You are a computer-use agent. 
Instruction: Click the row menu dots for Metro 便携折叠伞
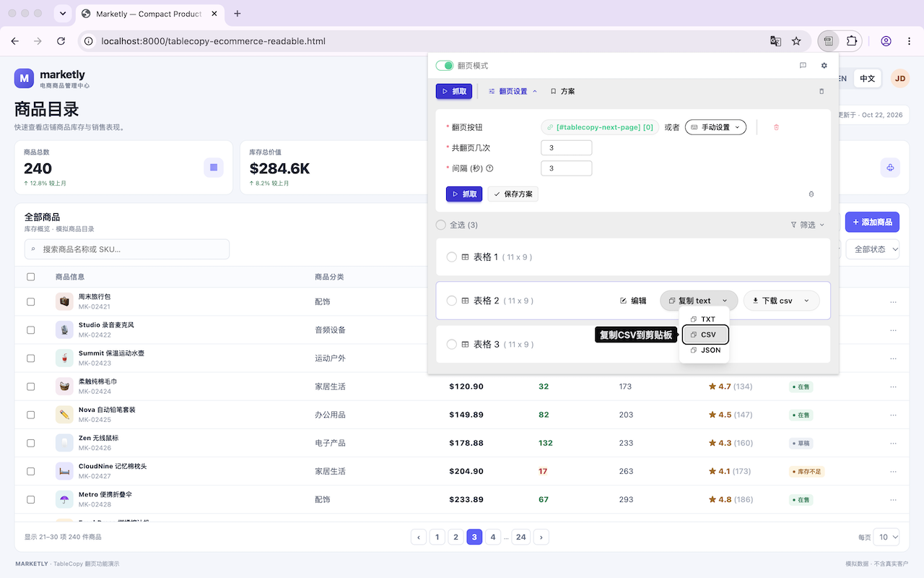(894, 500)
